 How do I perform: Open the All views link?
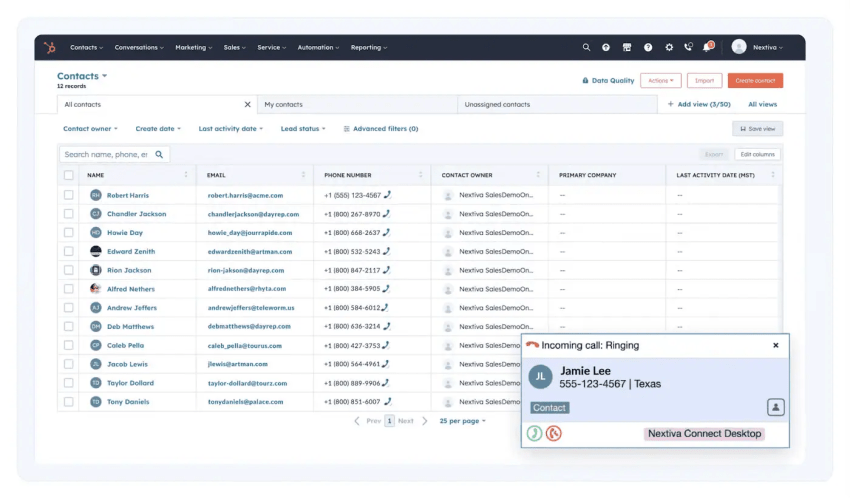pos(762,105)
